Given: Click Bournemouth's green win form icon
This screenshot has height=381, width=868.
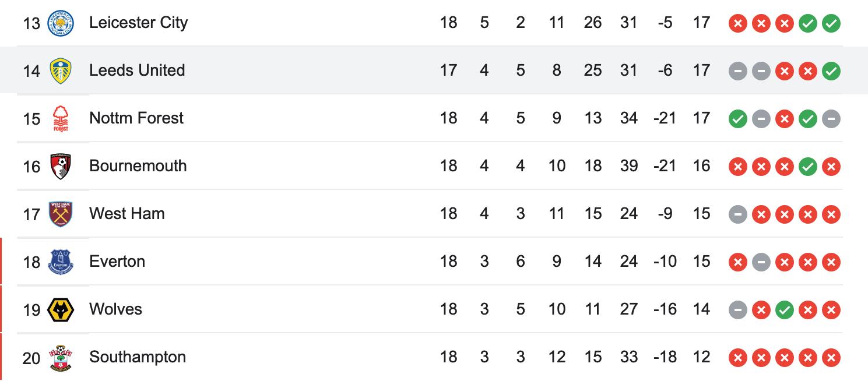Looking at the screenshot, I should pos(808,167).
